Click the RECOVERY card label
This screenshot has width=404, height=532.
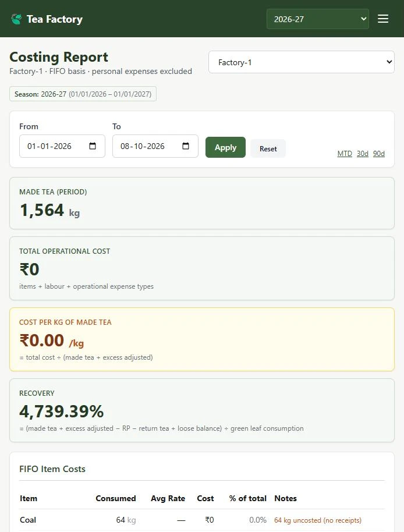pos(37,393)
